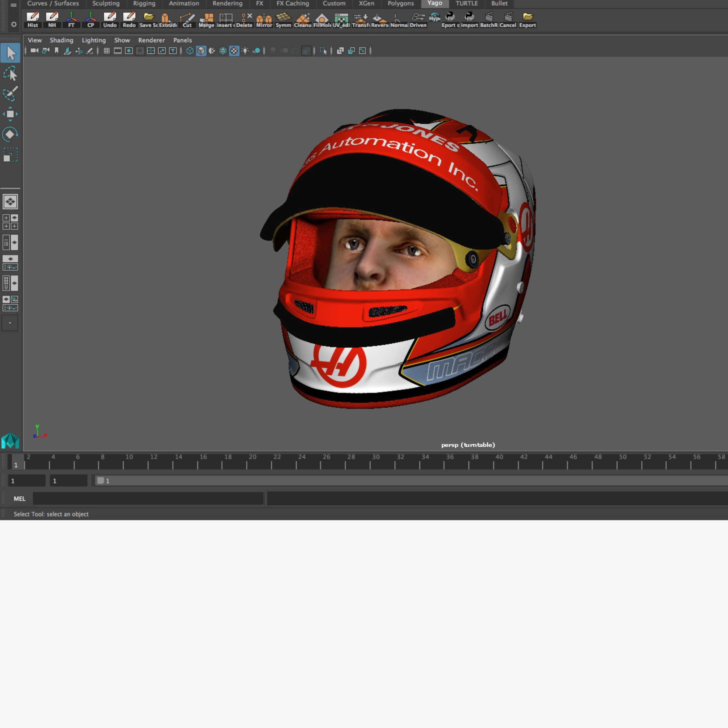The image size is (728, 728).
Task: Open the UV editor shelf icon
Action: click(341, 20)
